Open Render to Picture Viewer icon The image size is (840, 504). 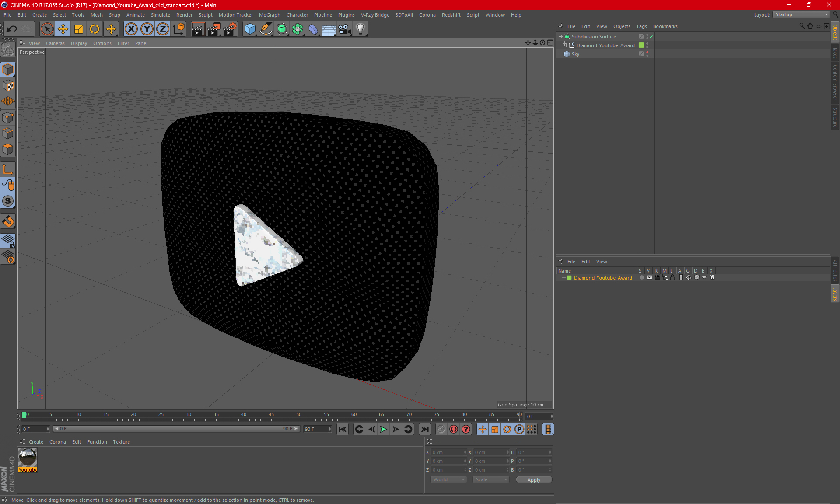214,29
